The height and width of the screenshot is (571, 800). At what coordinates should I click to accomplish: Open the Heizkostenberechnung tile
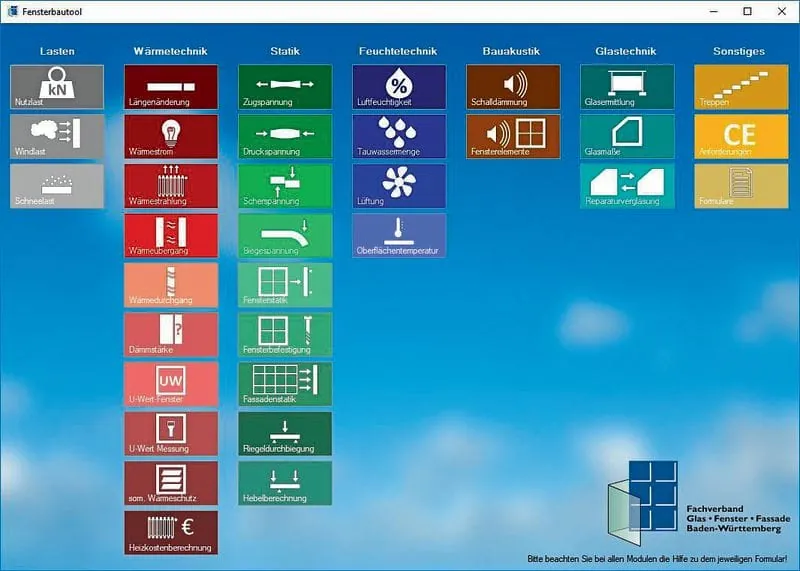click(x=171, y=532)
